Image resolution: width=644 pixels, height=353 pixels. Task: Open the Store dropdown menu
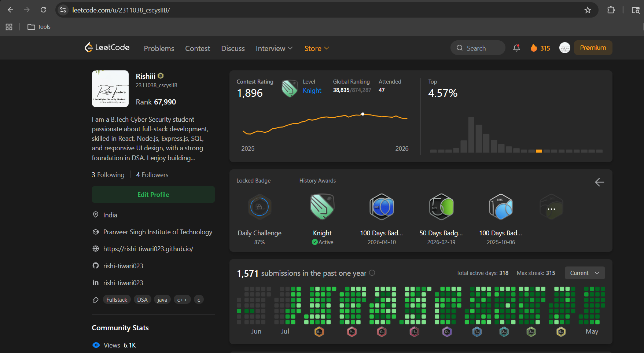pos(317,48)
